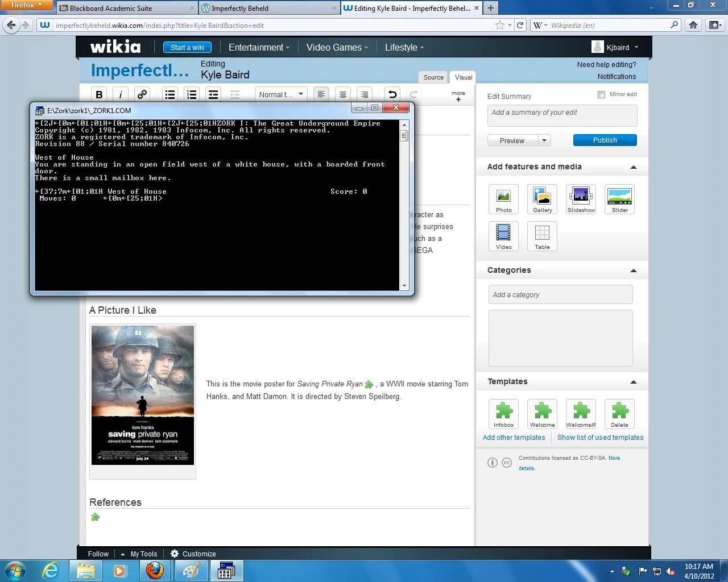
Task: Open the Firefox application menu
Action: point(26,5)
